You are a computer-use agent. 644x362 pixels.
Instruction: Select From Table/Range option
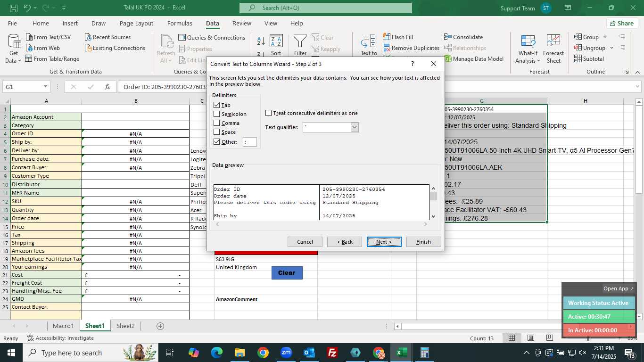point(52,59)
